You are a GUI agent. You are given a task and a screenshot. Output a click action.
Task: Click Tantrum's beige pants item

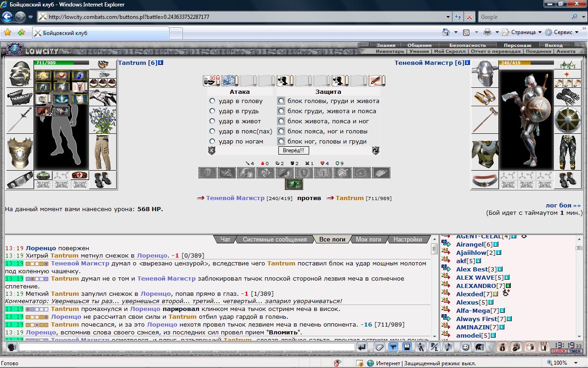103,152
